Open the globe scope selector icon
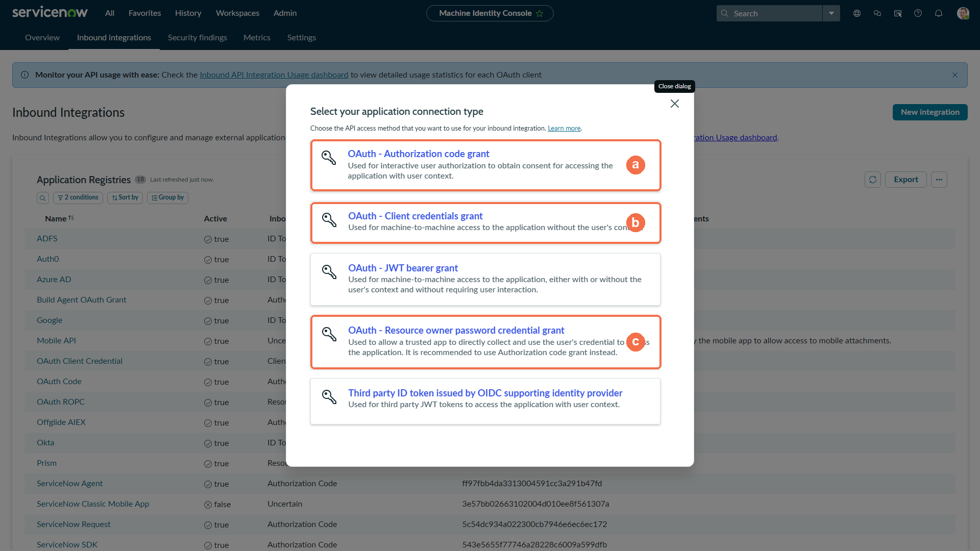Image resolution: width=980 pixels, height=551 pixels. [857, 13]
